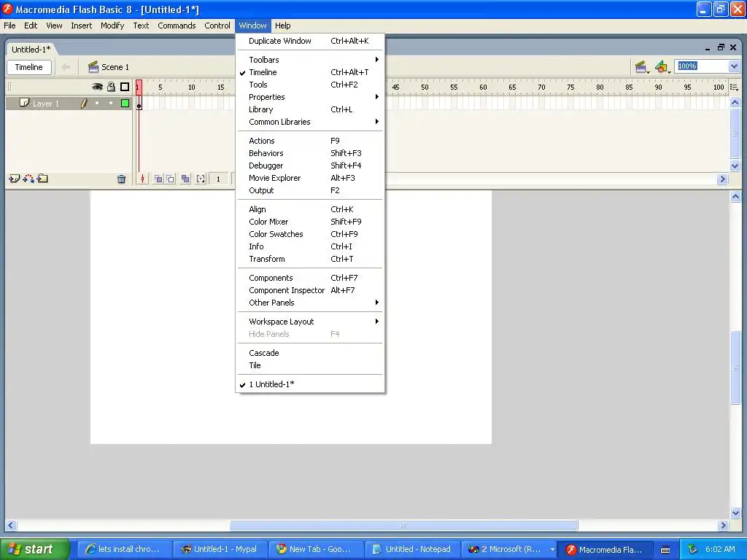747x560 pixels.
Task: Click Edit Multiple Frames icon
Action: [x=185, y=179]
